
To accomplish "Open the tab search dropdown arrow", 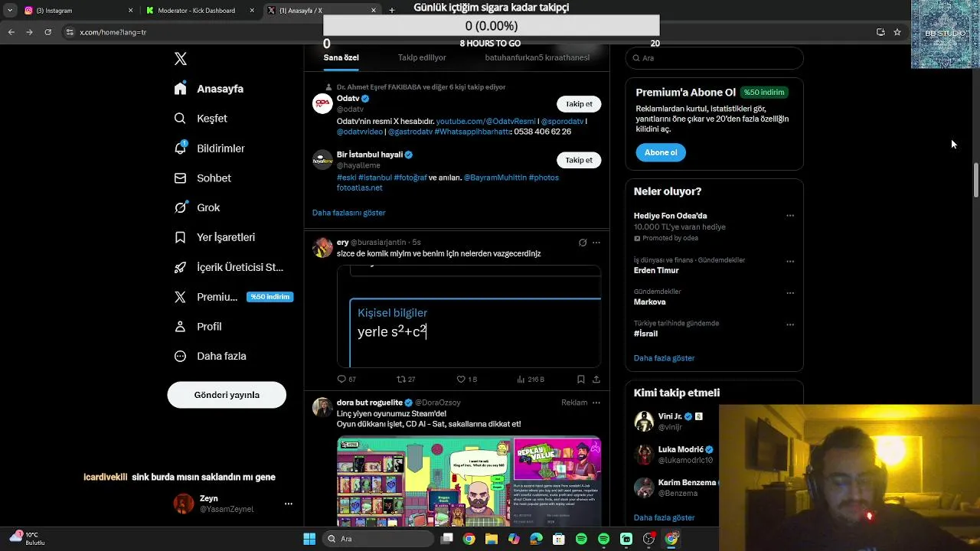I will pyautogui.click(x=9, y=11).
